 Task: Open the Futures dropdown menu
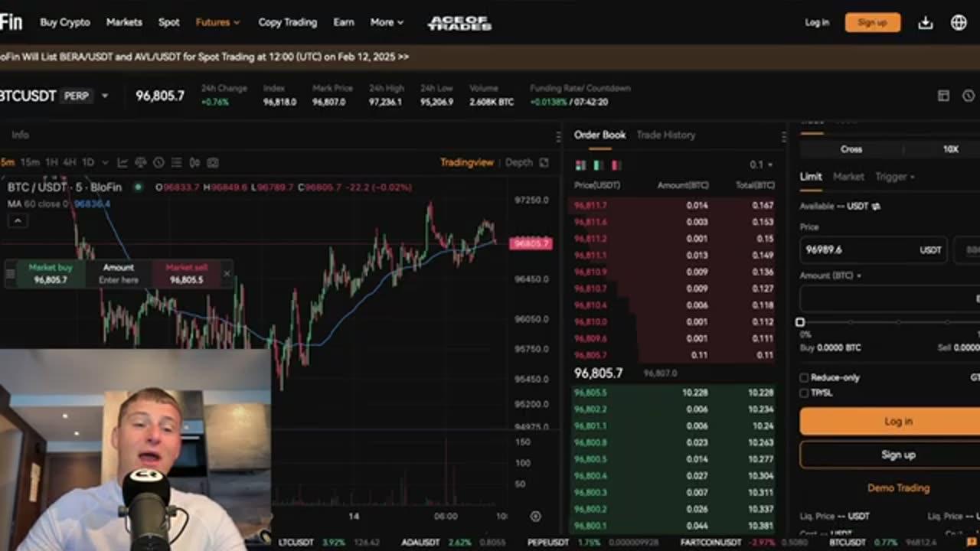click(217, 22)
